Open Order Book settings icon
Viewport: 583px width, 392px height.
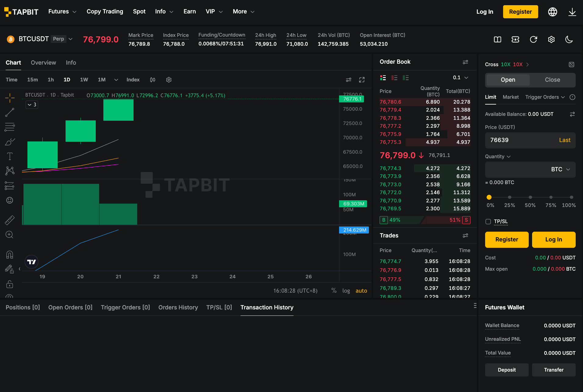(x=465, y=62)
